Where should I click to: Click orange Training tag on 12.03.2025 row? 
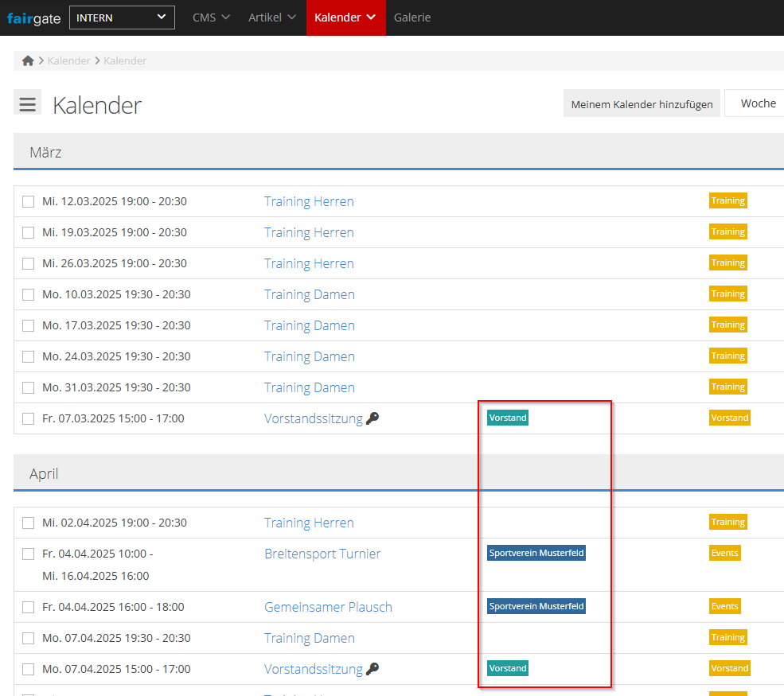click(727, 201)
